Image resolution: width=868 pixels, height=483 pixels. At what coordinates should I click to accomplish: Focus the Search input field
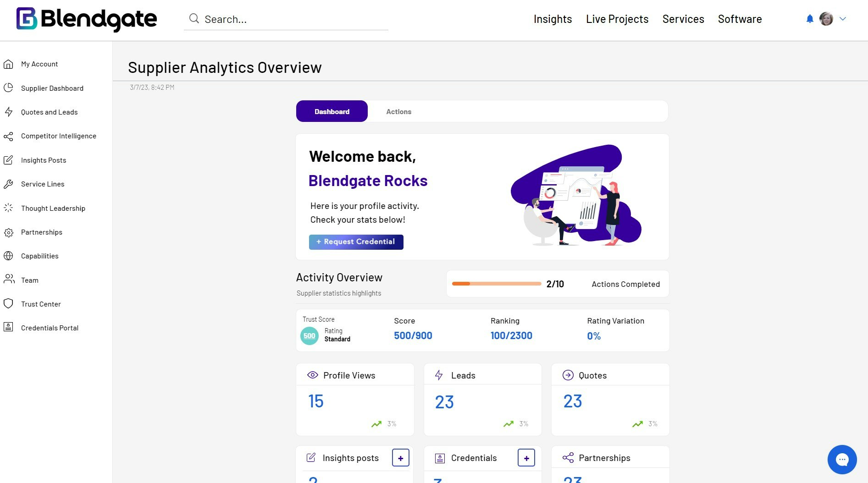click(x=286, y=19)
